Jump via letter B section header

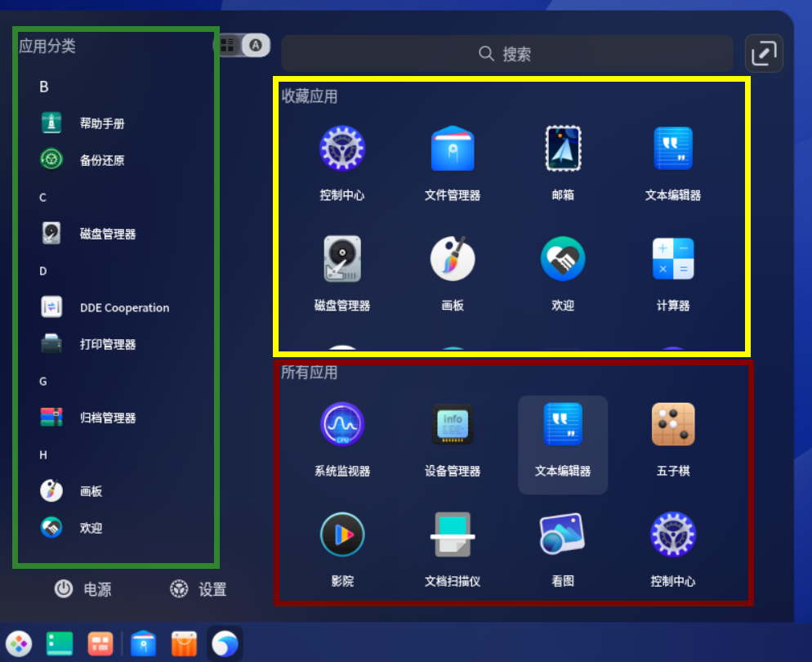(44, 87)
